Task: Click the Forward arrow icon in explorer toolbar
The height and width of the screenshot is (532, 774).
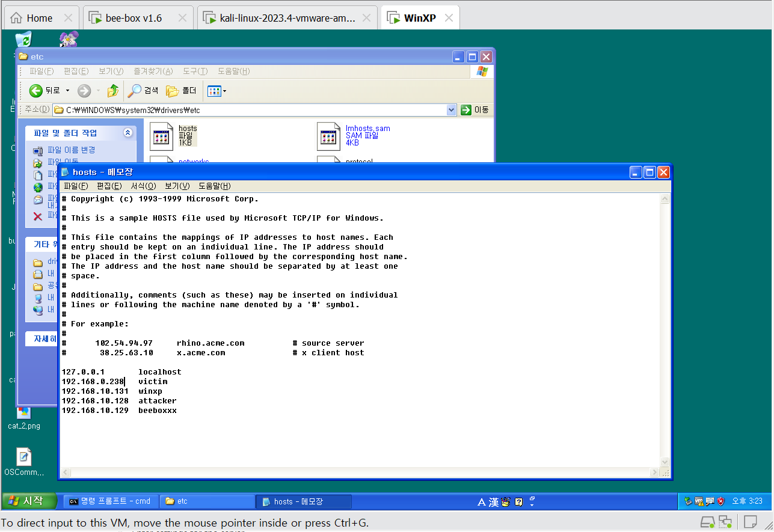Action: click(x=84, y=91)
